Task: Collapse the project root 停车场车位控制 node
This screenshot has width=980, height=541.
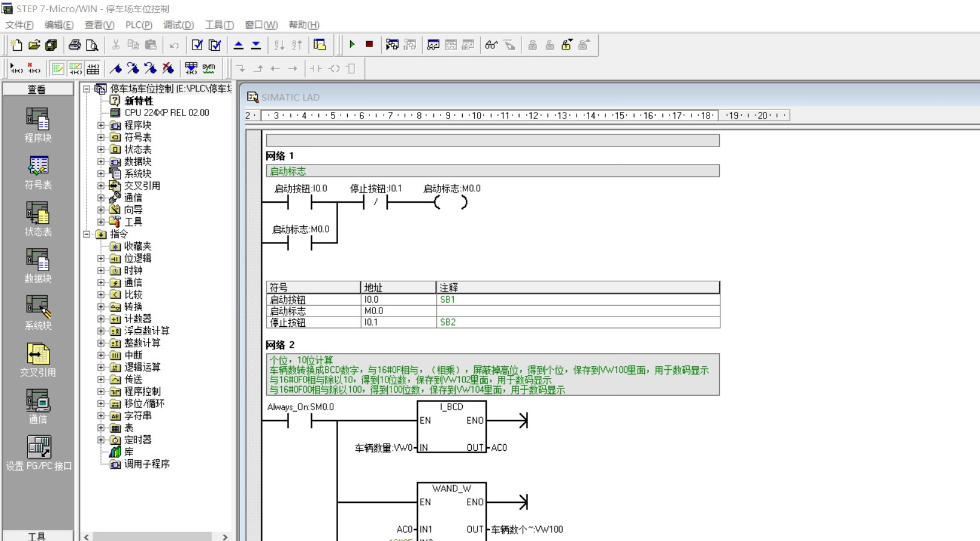Action: point(87,89)
